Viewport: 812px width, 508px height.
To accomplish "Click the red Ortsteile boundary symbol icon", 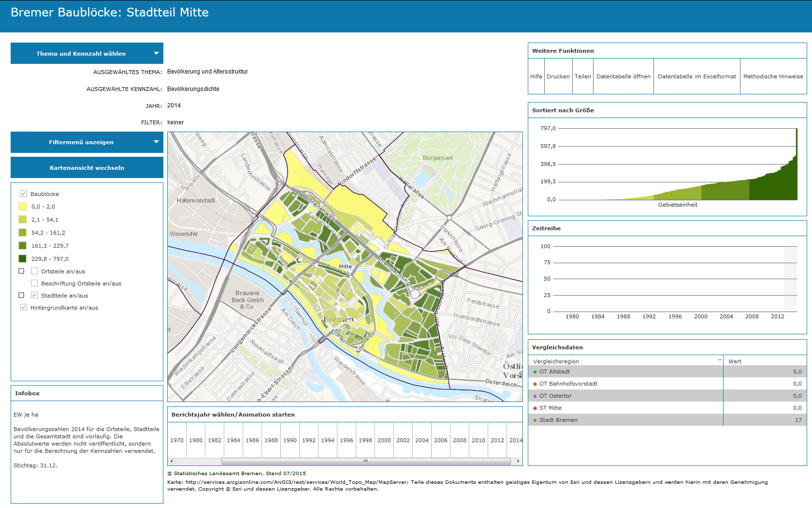I will coord(21,271).
